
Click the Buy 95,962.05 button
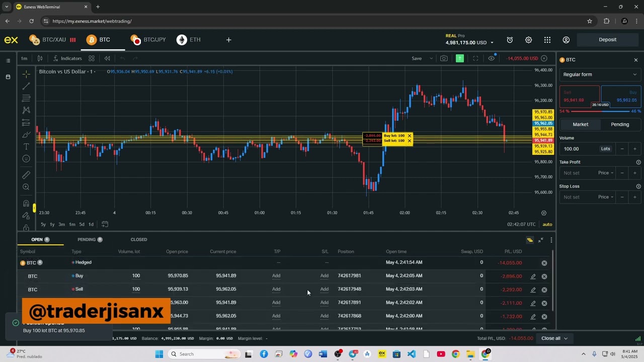[620, 97]
